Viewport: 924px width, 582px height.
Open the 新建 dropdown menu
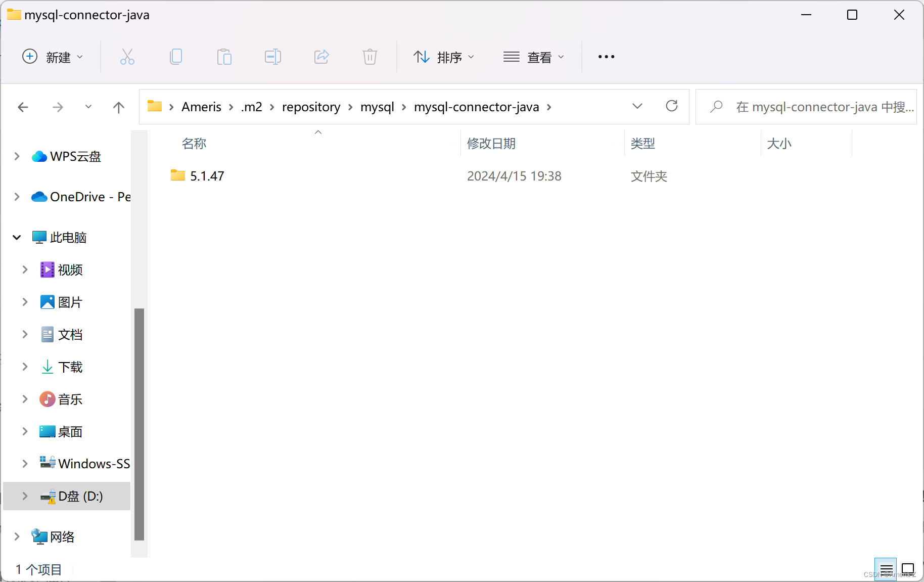point(53,57)
